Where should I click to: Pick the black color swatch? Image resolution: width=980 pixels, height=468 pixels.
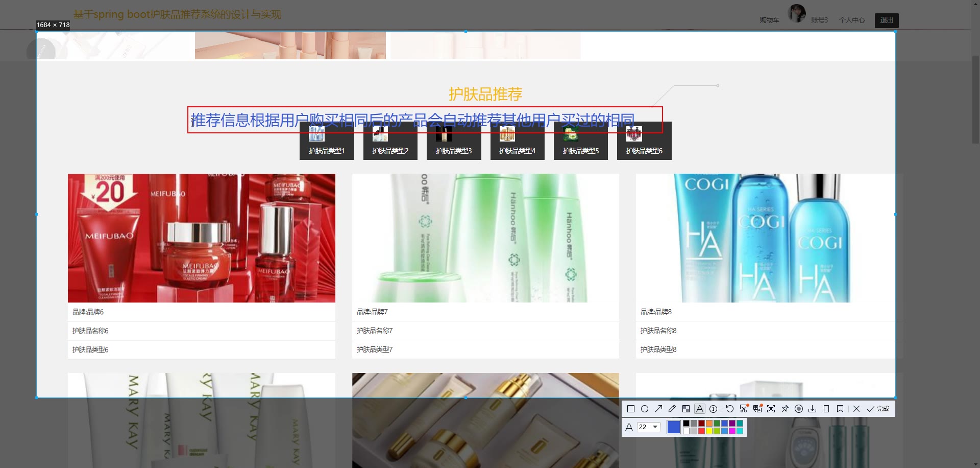pos(686,423)
